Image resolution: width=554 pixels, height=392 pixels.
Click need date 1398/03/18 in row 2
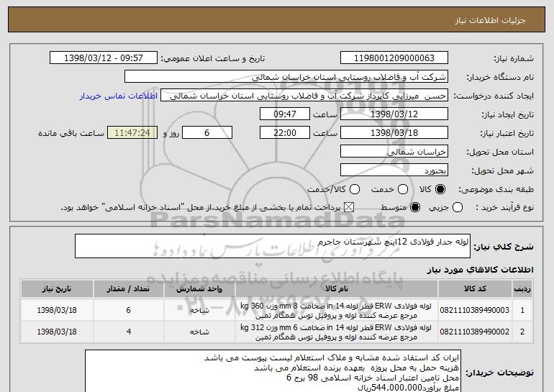pyautogui.click(x=57, y=332)
